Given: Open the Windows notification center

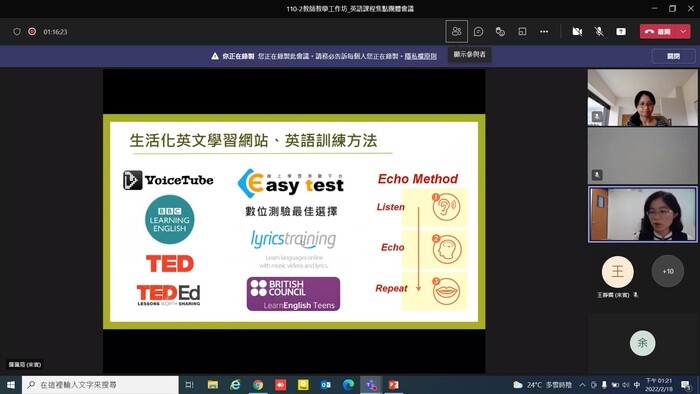Looking at the screenshot, I should tap(686, 385).
